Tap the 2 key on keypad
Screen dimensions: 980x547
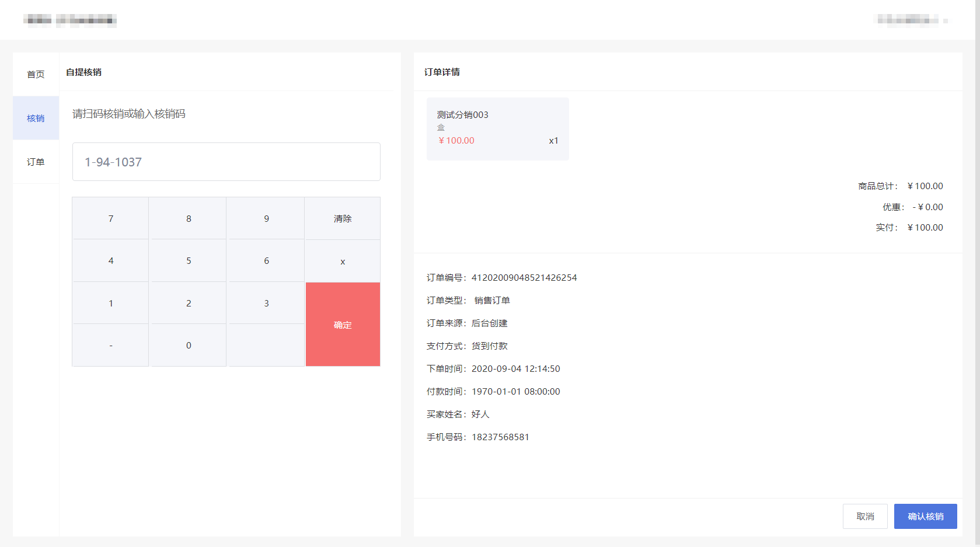tap(189, 303)
